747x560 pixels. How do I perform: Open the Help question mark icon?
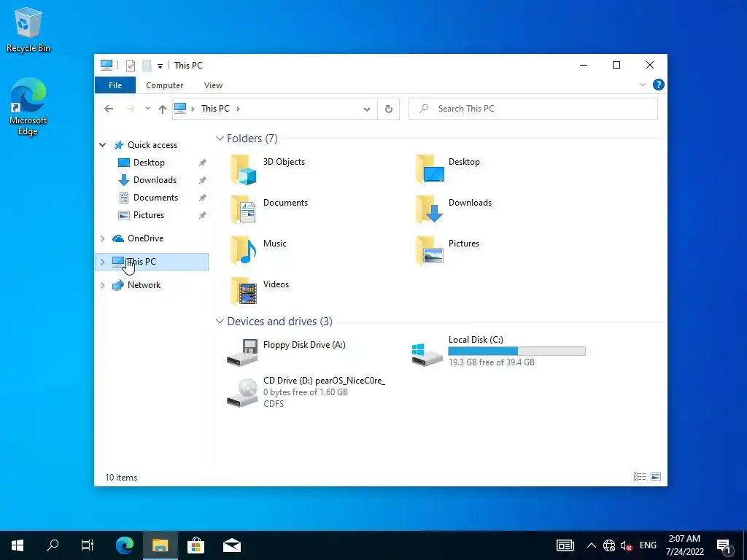(x=659, y=85)
